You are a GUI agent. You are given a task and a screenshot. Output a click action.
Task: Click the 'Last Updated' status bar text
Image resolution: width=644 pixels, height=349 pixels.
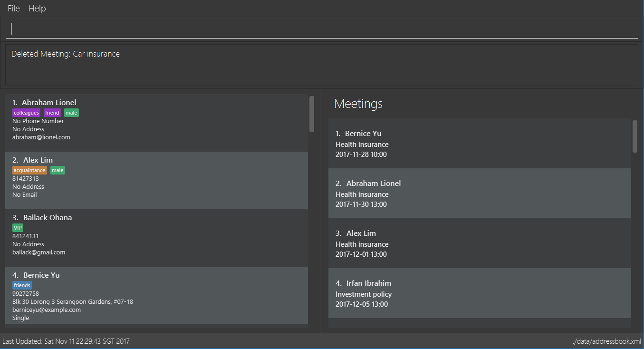[66, 341]
